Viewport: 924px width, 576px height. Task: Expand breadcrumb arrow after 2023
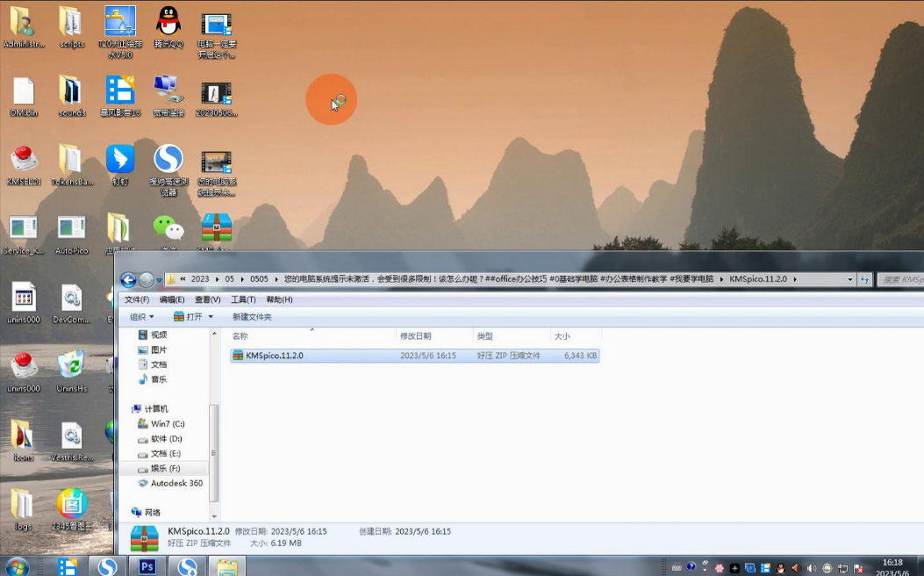point(217,279)
